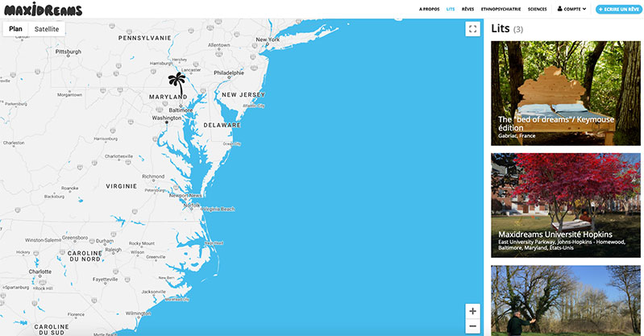Zoom out on the map
Image resolution: width=644 pixels, height=336 pixels.
(472, 326)
